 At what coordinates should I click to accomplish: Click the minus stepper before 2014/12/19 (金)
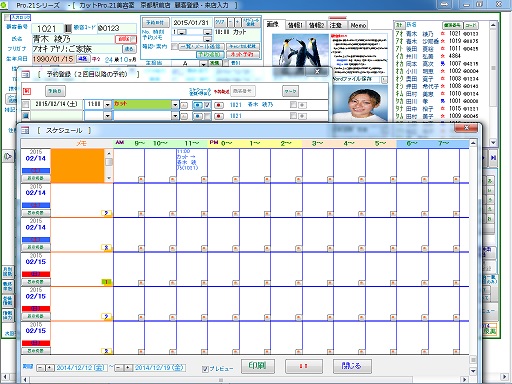click(119, 368)
